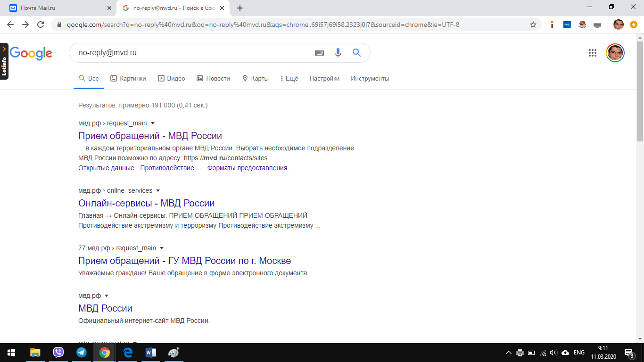Open dropdown arrow beside мвд.рф › online_services

(x=158, y=191)
